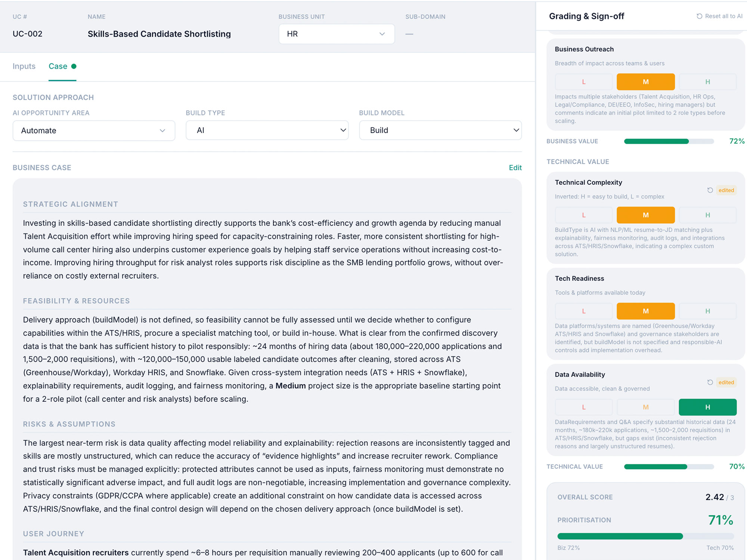Select L for Tech Readiness

coord(583,311)
